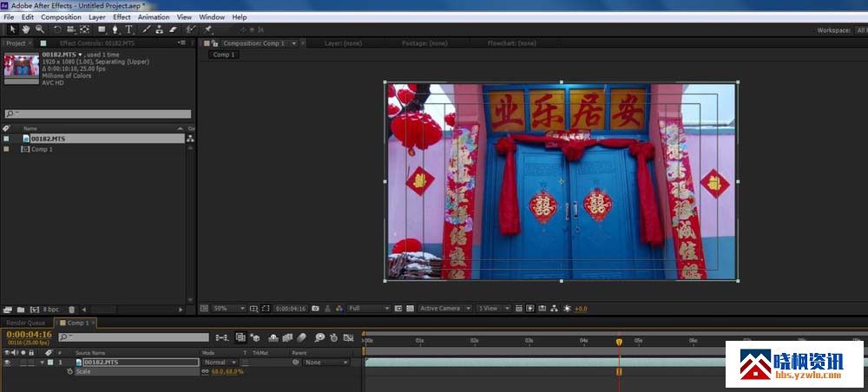Image resolution: width=868 pixels, height=392 pixels.
Task: Open the Animation menu
Action: pos(154,17)
